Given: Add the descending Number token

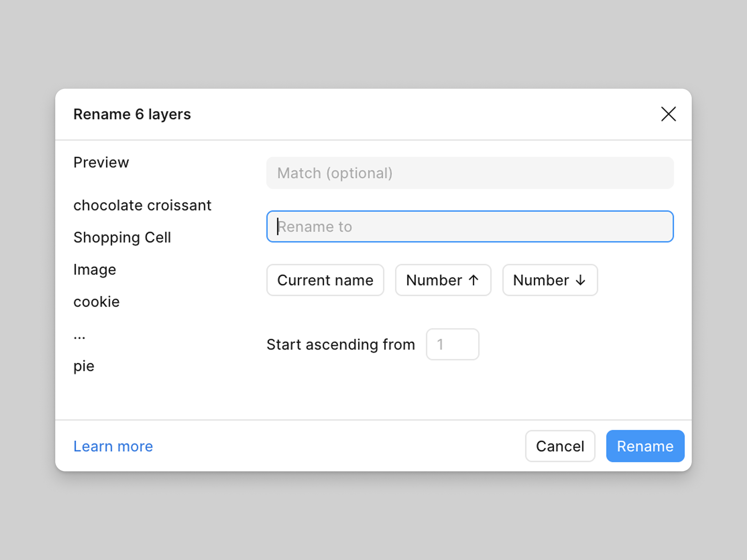Looking at the screenshot, I should [x=550, y=280].
